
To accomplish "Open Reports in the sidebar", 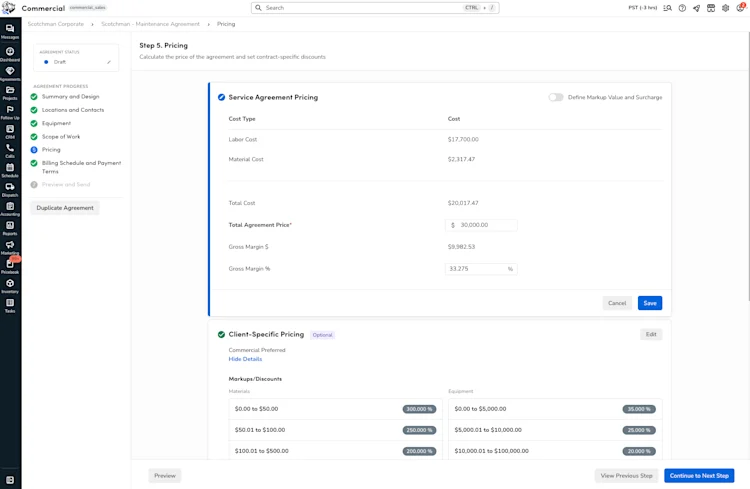I will (10, 228).
